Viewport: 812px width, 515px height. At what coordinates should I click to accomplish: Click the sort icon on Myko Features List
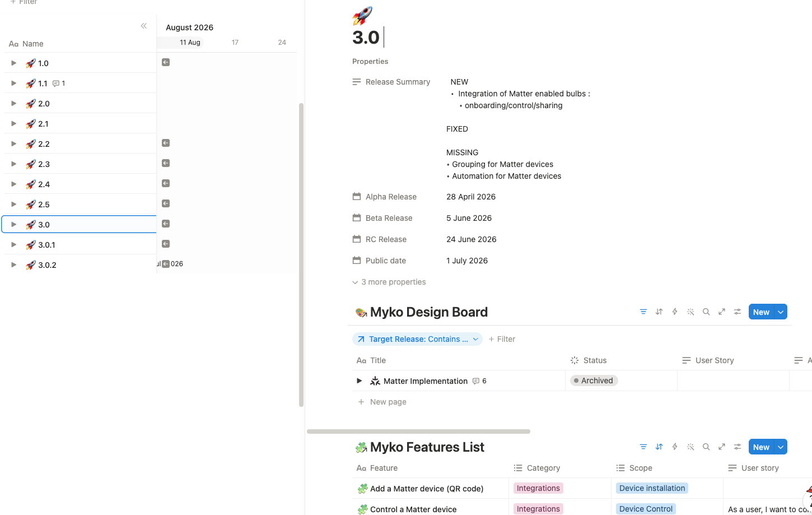(x=659, y=447)
